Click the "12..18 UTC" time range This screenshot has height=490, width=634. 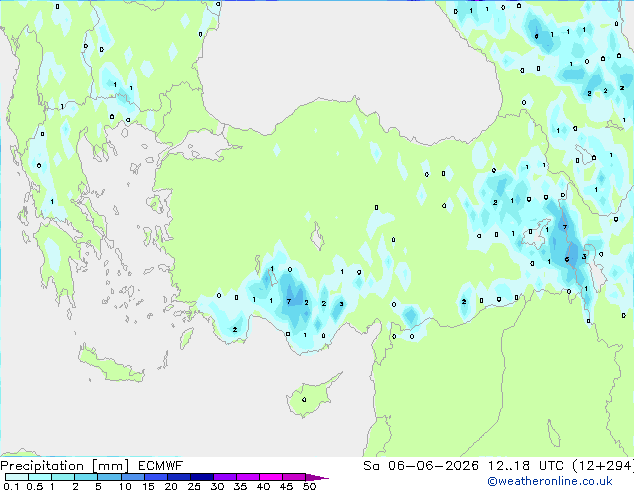[x=526, y=466]
